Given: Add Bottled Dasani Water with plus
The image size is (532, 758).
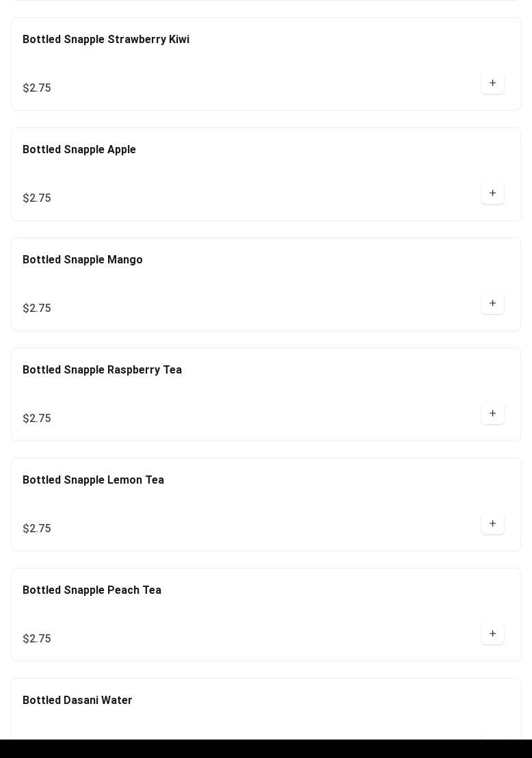Looking at the screenshot, I should click(x=492, y=736).
